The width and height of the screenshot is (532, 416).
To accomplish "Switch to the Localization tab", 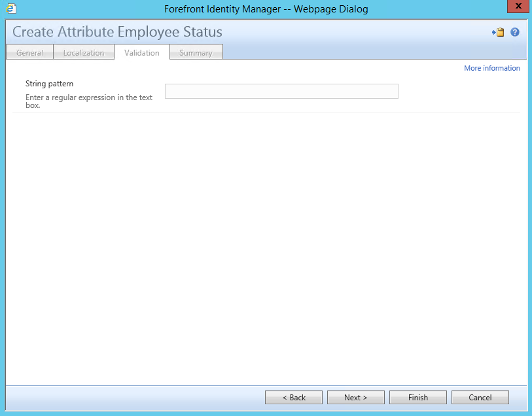I will [x=84, y=52].
